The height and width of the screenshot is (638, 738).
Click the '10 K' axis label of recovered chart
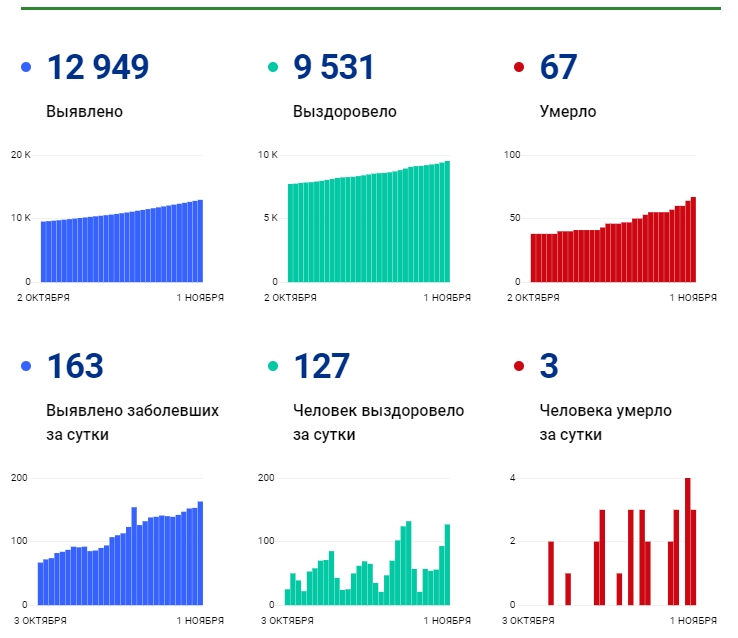point(267,155)
